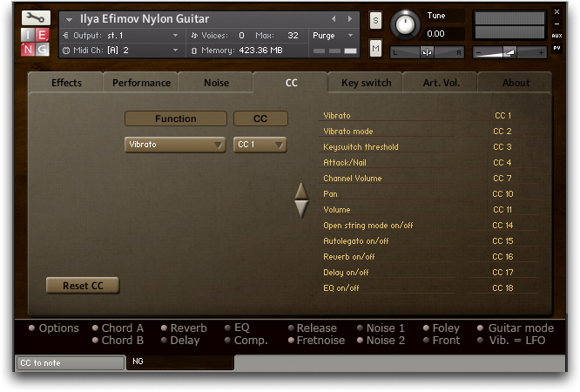Close the instrument with X icon

(x=556, y=12)
